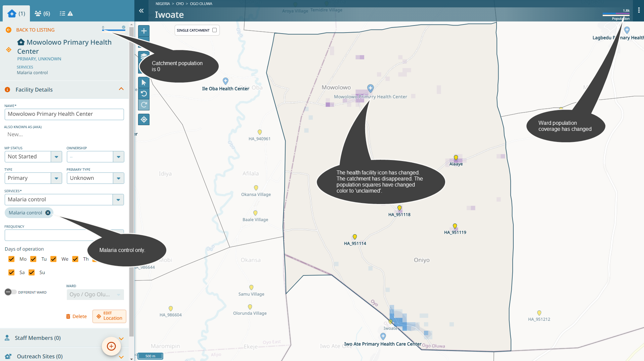Click the HA_951212 settlement marker

click(539, 313)
